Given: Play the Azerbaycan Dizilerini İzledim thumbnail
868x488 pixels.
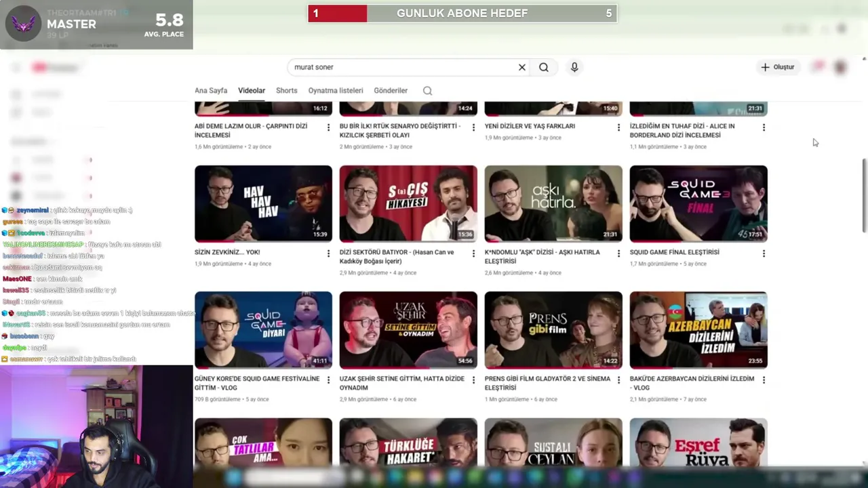Looking at the screenshot, I should (x=698, y=330).
